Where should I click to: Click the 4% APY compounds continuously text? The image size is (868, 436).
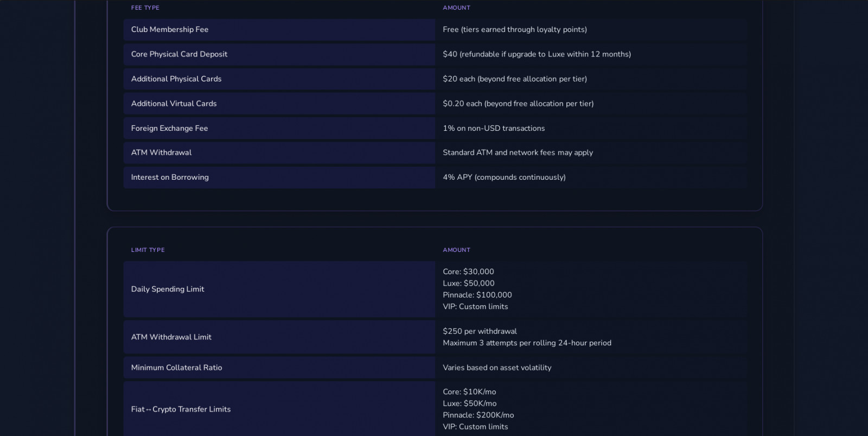tap(504, 177)
